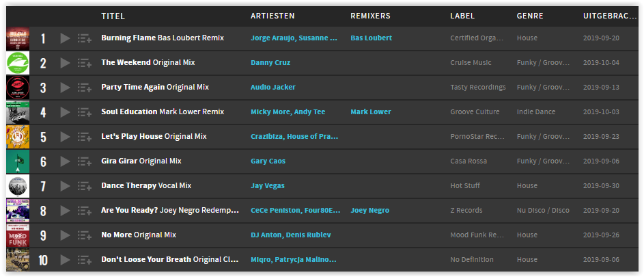The width and height of the screenshot is (644, 277).
Task: Play track 1 Burning Flame
Action: click(65, 38)
